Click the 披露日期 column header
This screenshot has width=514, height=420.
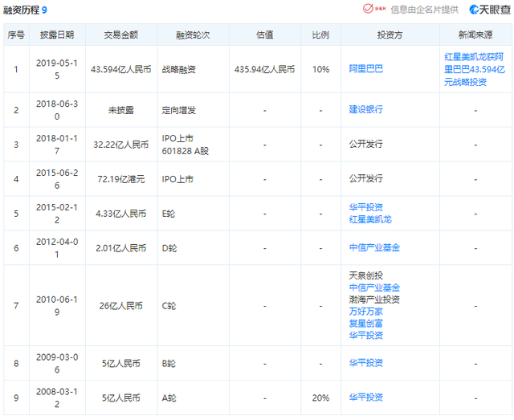(56, 35)
